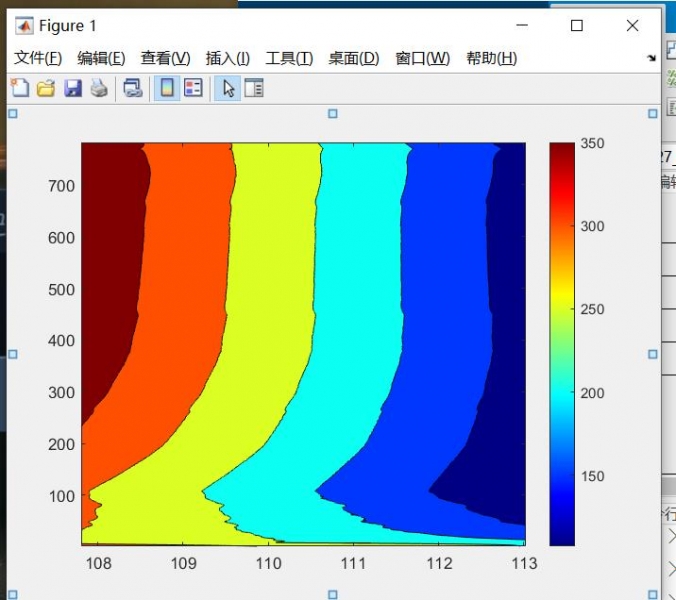Expand the 工具(T) menu

289,58
